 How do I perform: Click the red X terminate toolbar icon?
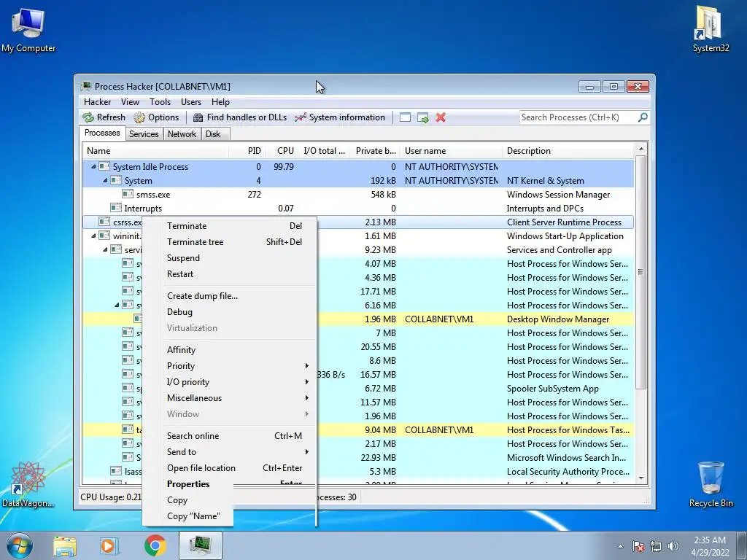[441, 117]
